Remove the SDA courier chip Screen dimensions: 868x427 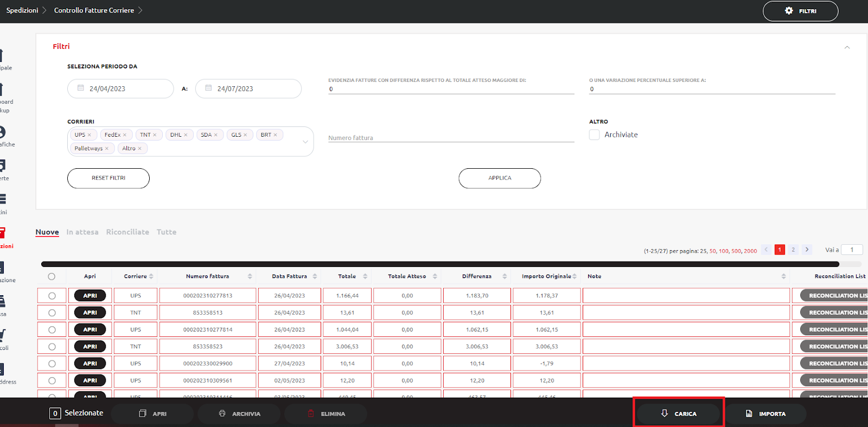point(216,135)
